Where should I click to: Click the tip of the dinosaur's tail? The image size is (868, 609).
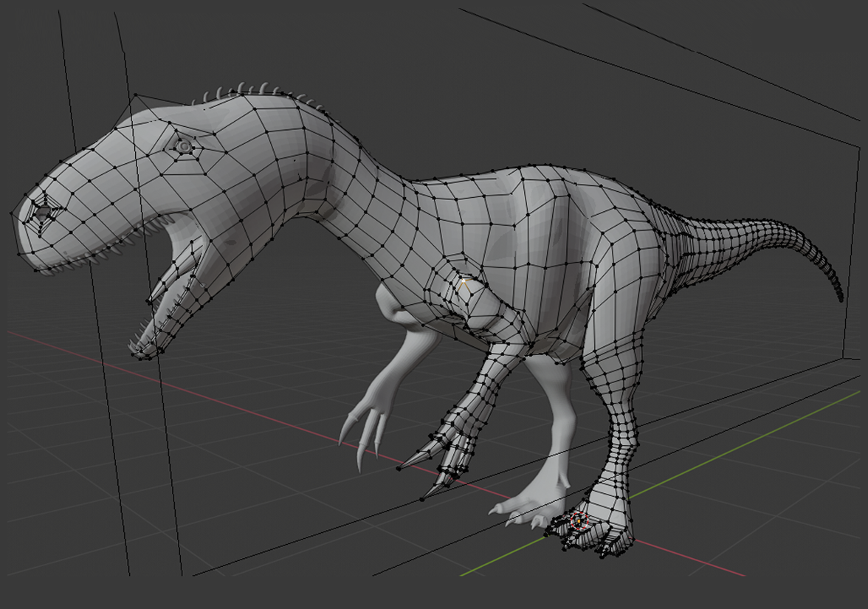(841, 298)
